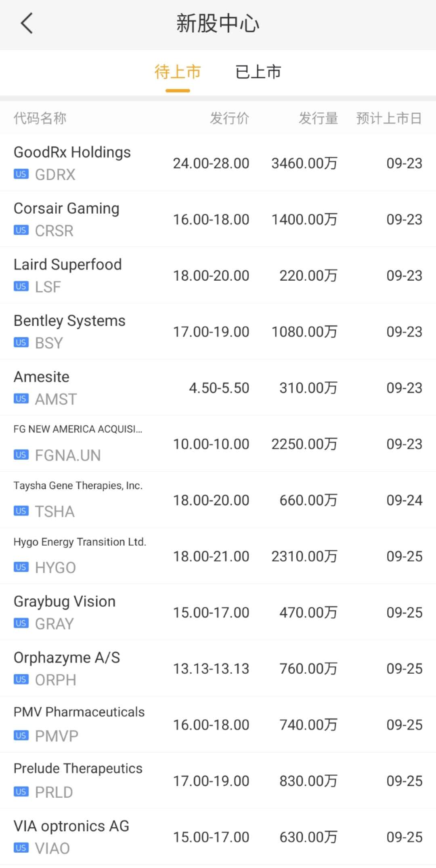436x868 pixels.
Task: Tap the US badge beside FGNA.UN
Action: pyautogui.click(x=21, y=455)
